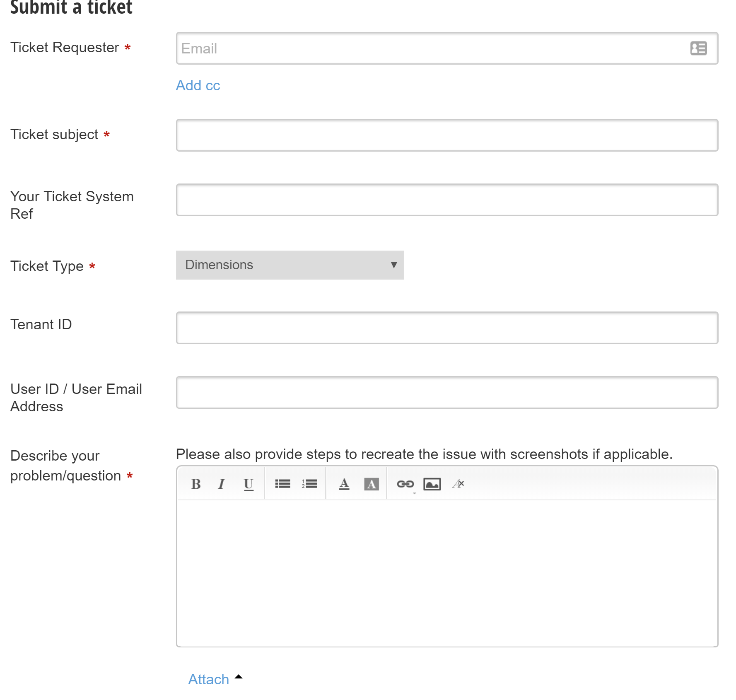Click the Add cc link
This screenshot has height=700, width=736.
point(198,85)
